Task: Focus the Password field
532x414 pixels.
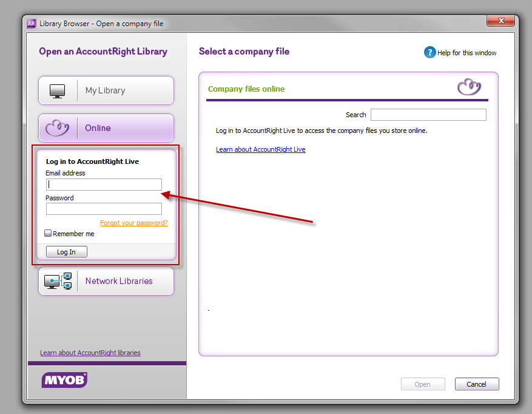Action: pos(104,209)
